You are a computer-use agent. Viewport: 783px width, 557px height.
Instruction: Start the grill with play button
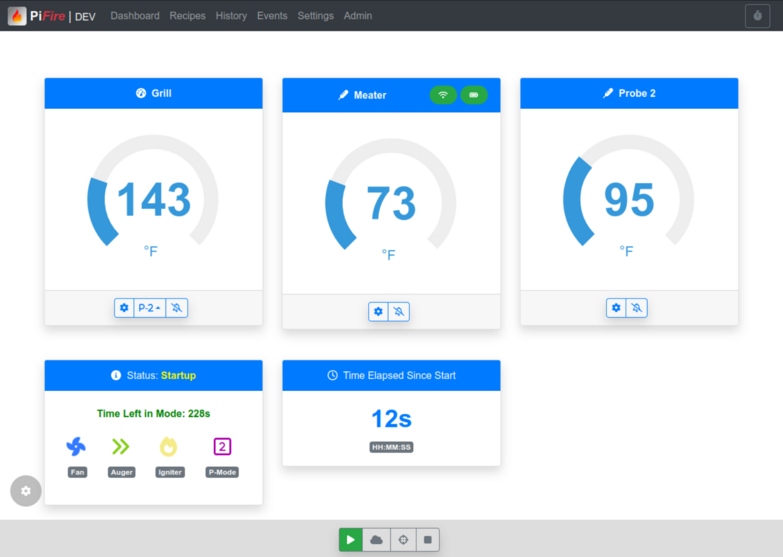[x=351, y=540]
